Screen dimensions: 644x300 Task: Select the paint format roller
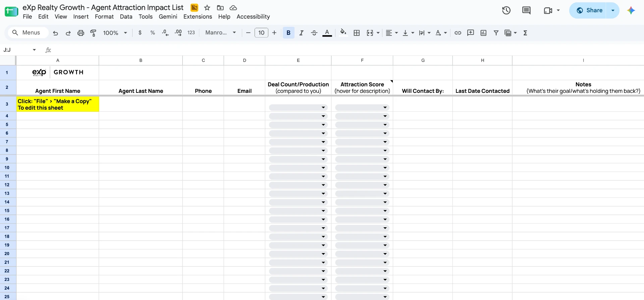pos(93,33)
